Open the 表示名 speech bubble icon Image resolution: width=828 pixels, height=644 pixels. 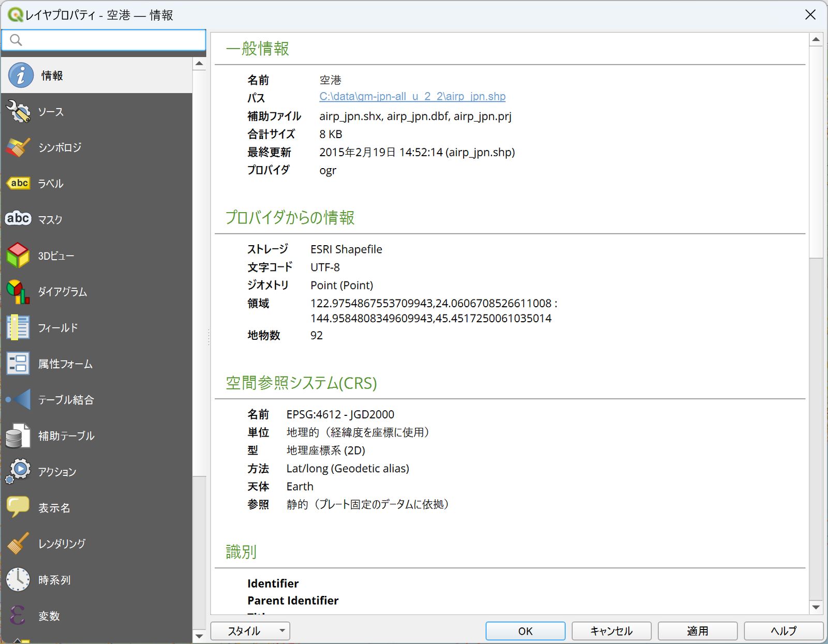pyautogui.click(x=19, y=507)
